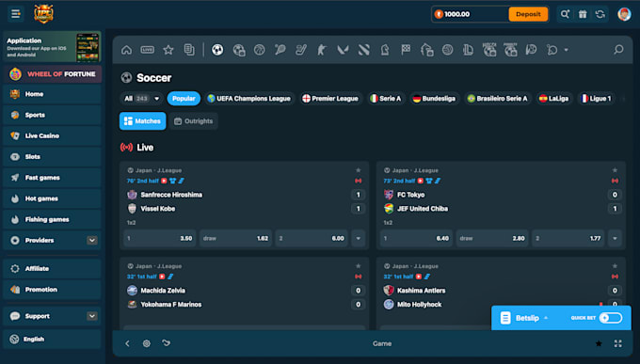Open sportsbook settings gear icon

[147, 343]
